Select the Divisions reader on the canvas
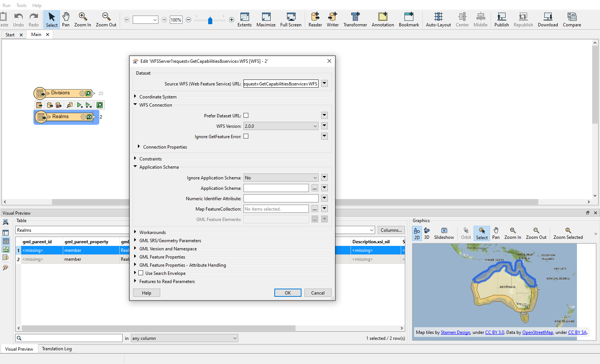The image size is (600, 364). 63,93
